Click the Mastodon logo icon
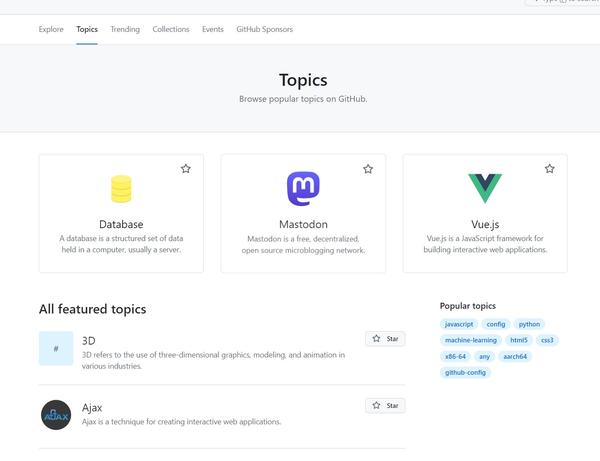 coord(303,188)
